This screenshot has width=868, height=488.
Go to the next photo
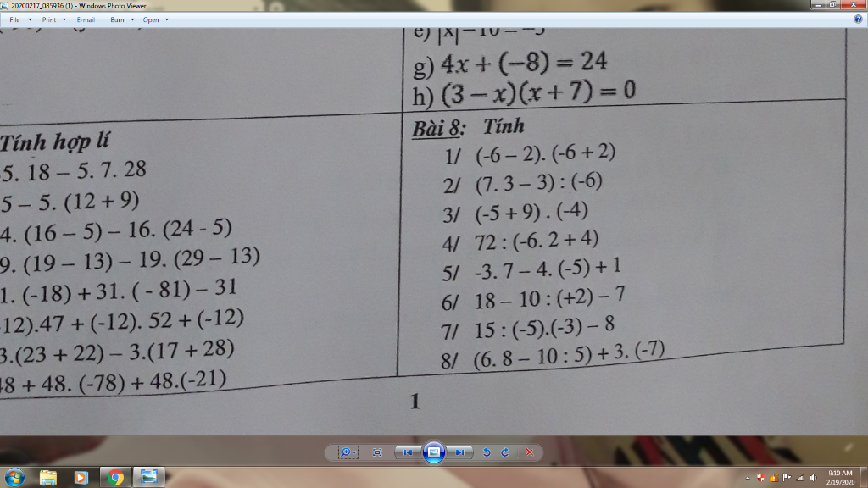coord(459,452)
